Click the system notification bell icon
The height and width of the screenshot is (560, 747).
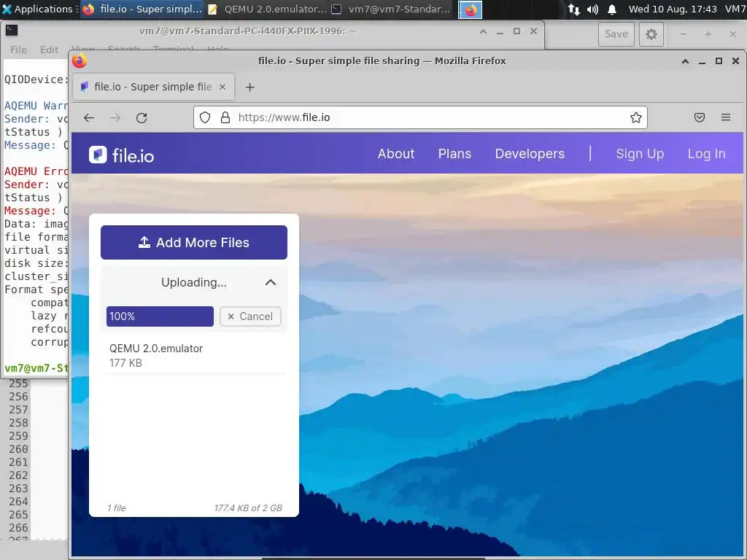click(612, 9)
